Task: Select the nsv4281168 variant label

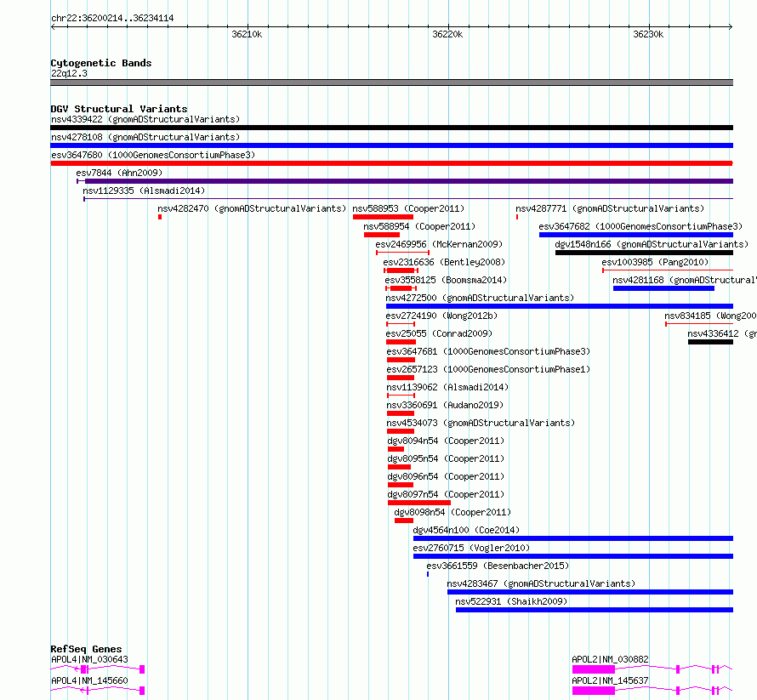Action: [x=685, y=280]
